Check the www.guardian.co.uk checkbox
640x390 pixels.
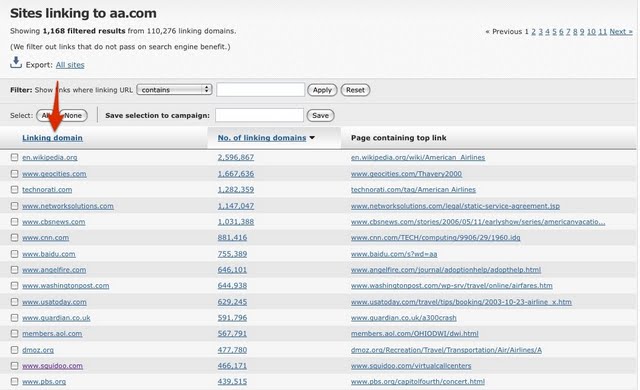click(x=15, y=317)
